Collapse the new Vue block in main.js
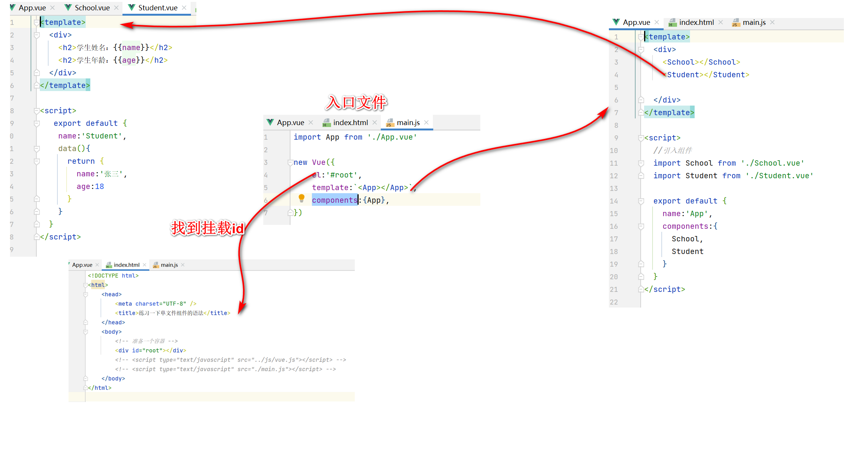The width and height of the screenshot is (868, 451). (x=290, y=162)
